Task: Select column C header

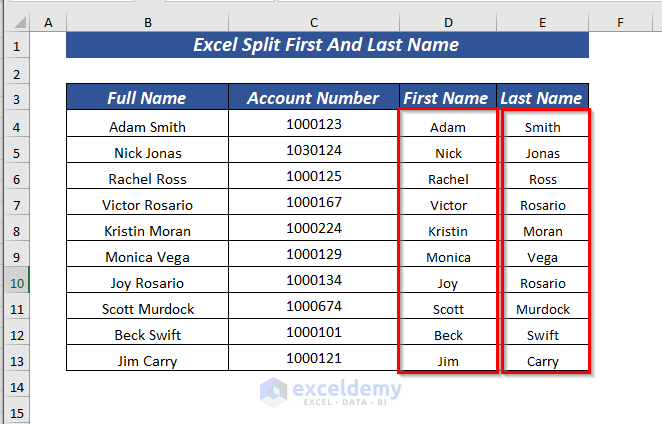Action: (313, 22)
